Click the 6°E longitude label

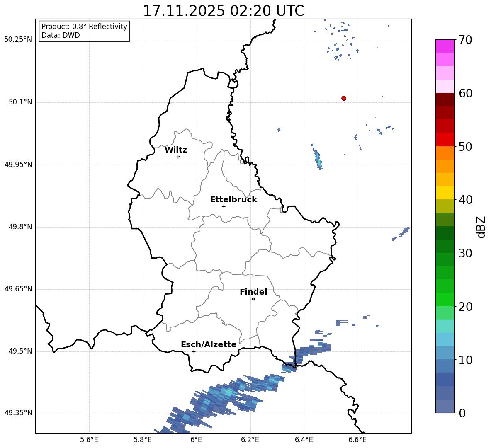196,440
